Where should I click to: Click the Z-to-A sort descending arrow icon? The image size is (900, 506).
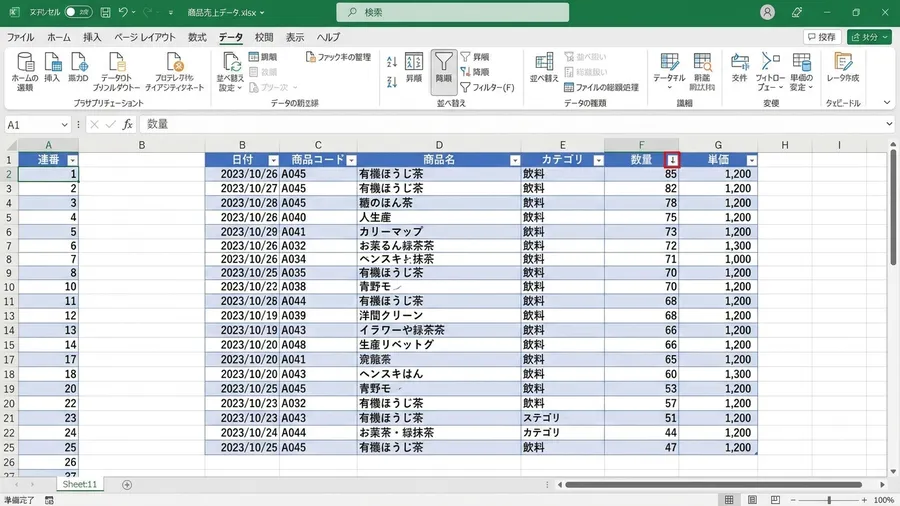coord(392,82)
